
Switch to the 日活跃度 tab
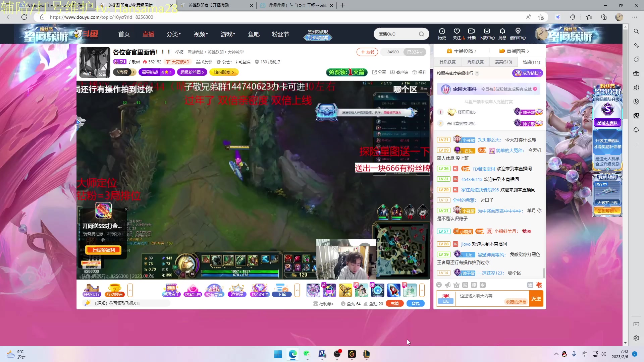(448, 62)
